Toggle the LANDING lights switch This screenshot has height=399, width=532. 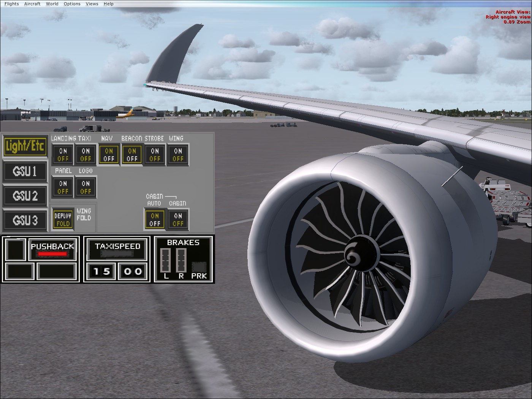(x=62, y=154)
